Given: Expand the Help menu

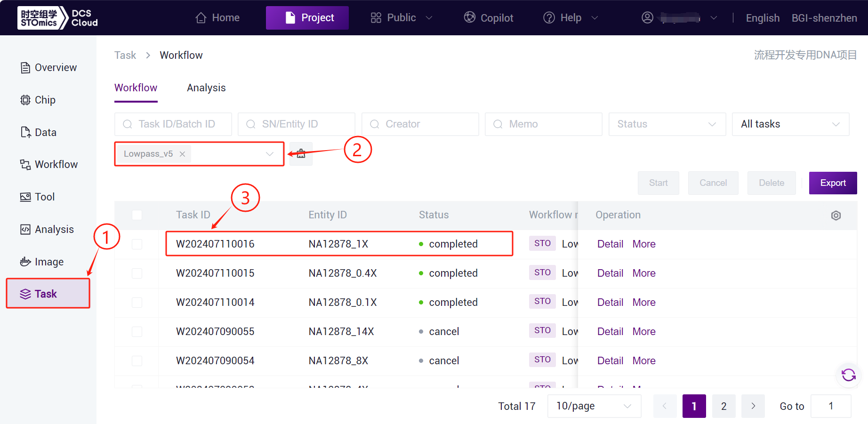Looking at the screenshot, I should click(571, 18).
